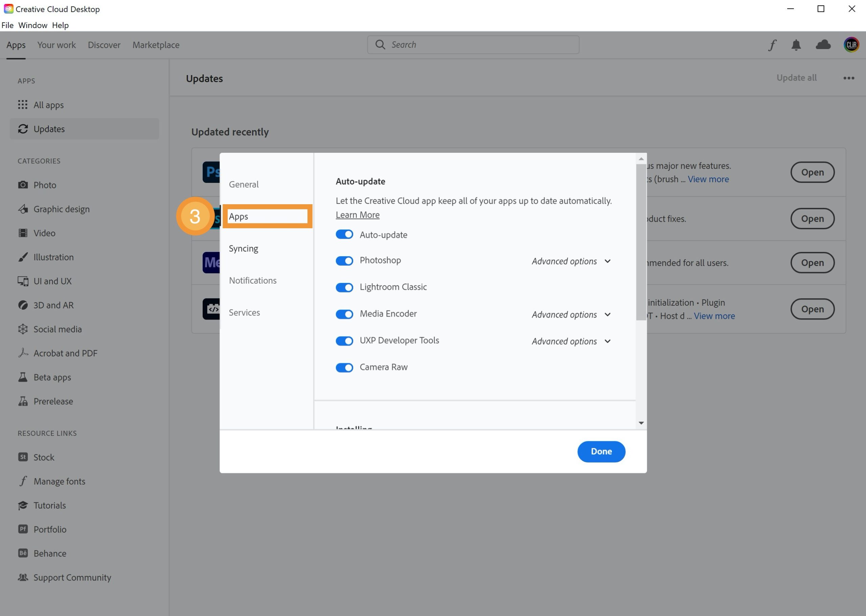Click Open button for UXP Developer Tools row
866x616 pixels.
pos(812,309)
